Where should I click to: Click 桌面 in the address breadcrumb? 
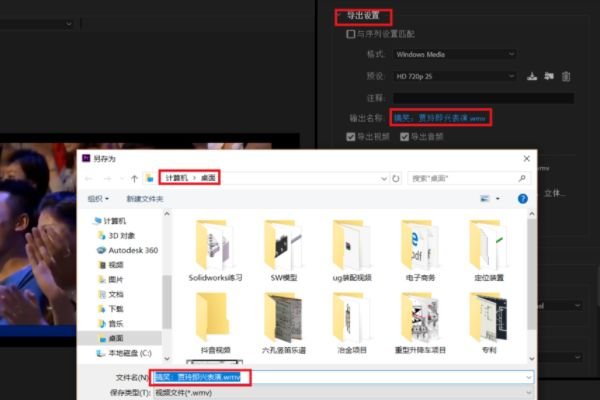click(208, 178)
